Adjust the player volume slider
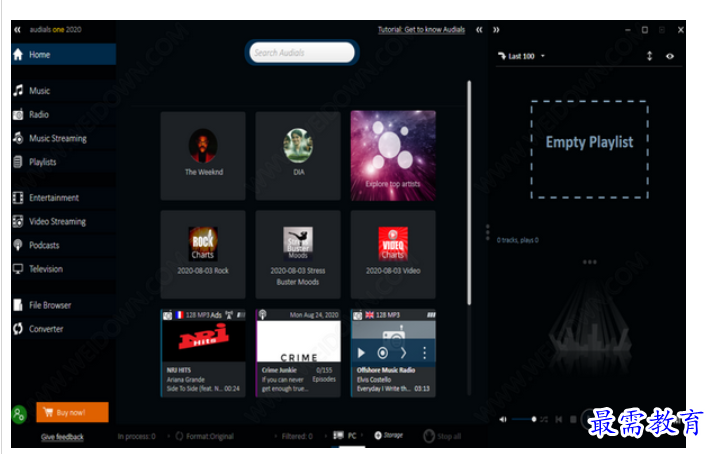 click(x=524, y=419)
